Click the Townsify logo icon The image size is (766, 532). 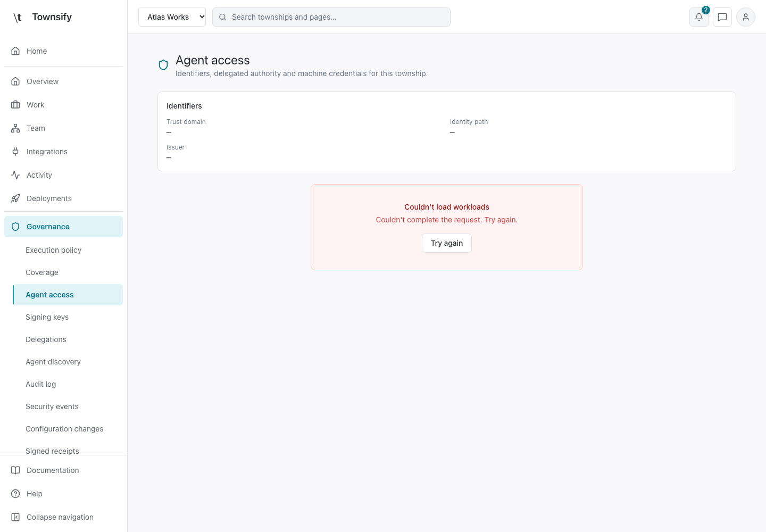pos(18,17)
